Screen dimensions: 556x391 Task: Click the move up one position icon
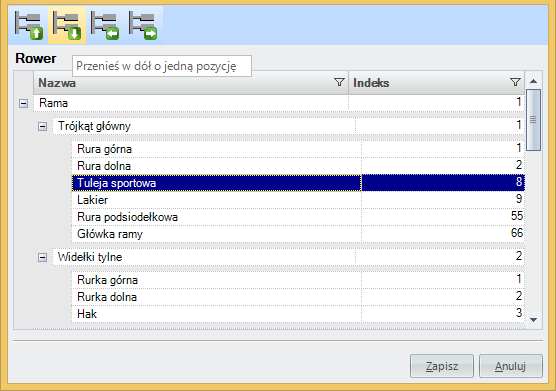click(x=29, y=25)
